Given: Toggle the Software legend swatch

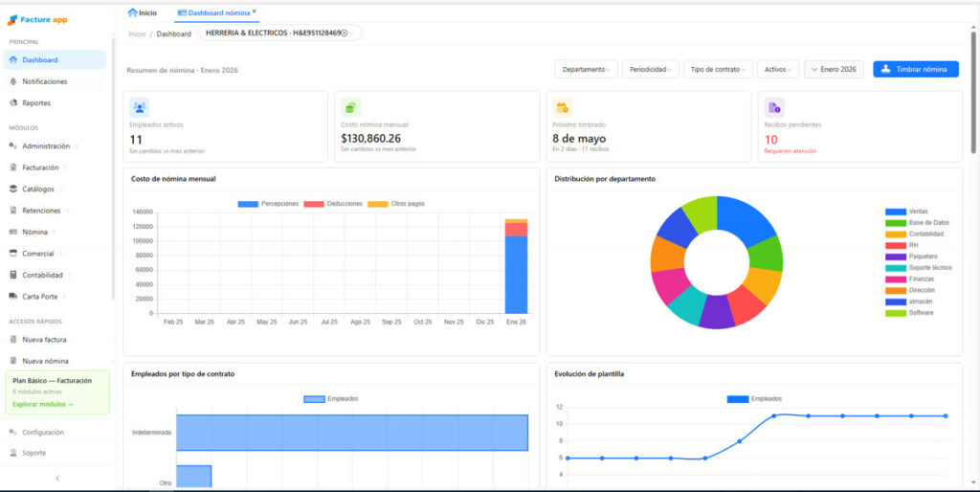Looking at the screenshot, I should pyautogui.click(x=896, y=313).
